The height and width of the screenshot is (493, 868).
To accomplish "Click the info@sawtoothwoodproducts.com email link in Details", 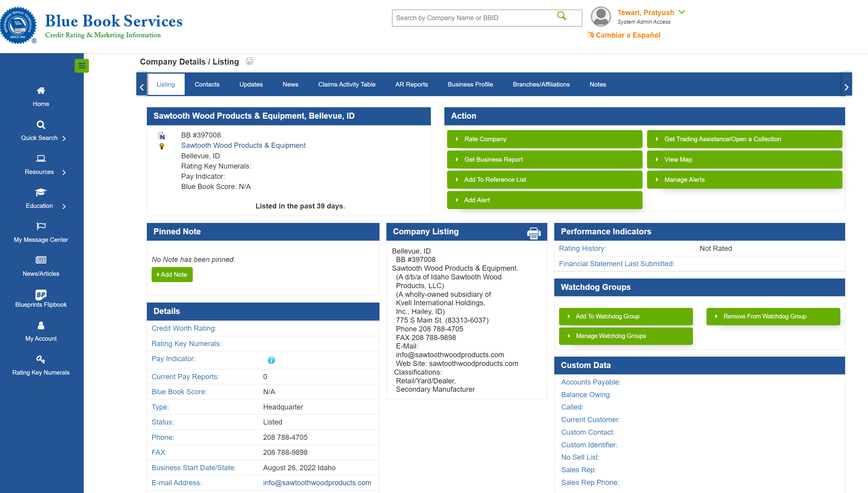I will pyautogui.click(x=317, y=483).
